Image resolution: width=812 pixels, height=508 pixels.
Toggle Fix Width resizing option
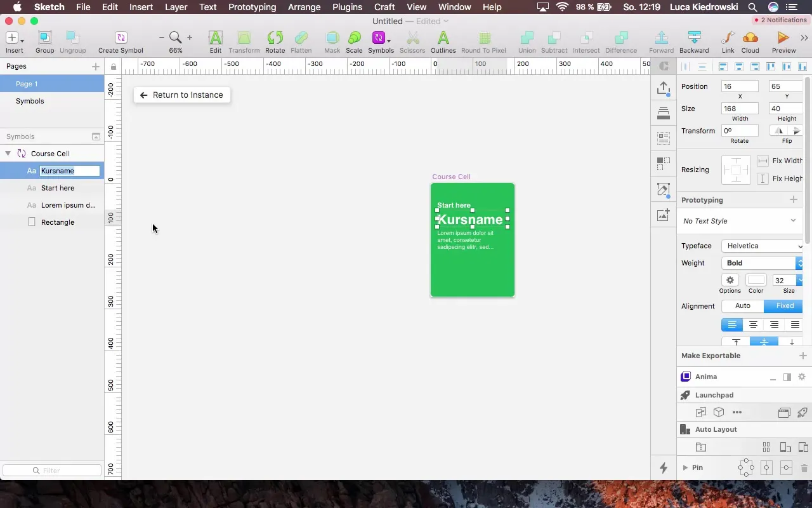780,161
